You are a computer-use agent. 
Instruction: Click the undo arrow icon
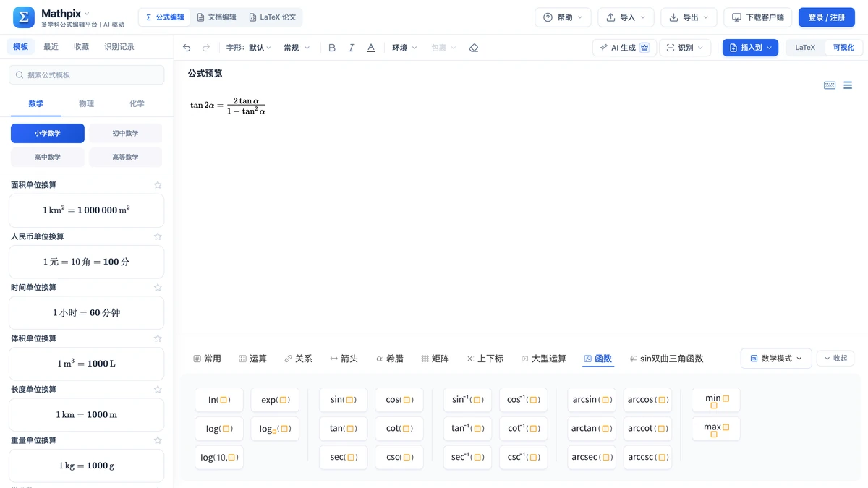(x=187, y=48)
